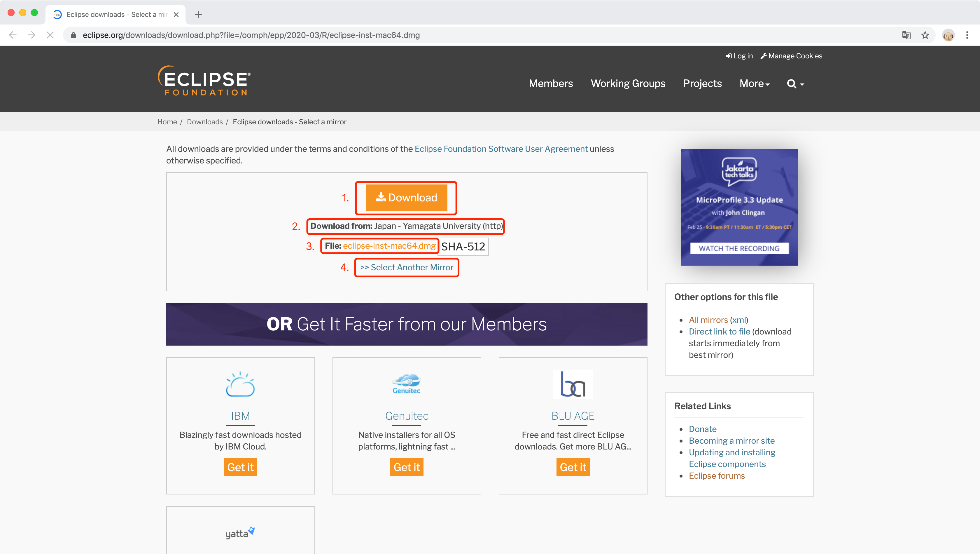Click Get it button under IBM
This screenshot has width=980, height=554.
240,467
